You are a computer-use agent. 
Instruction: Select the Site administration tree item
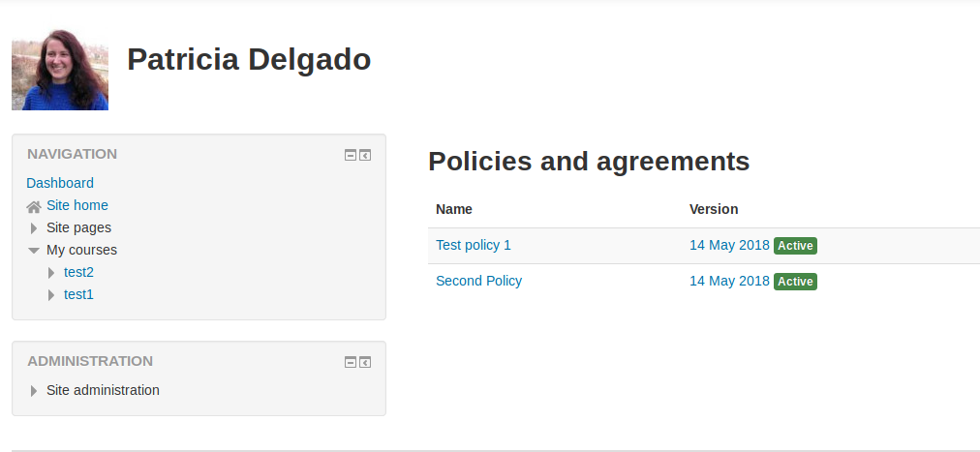103,390
